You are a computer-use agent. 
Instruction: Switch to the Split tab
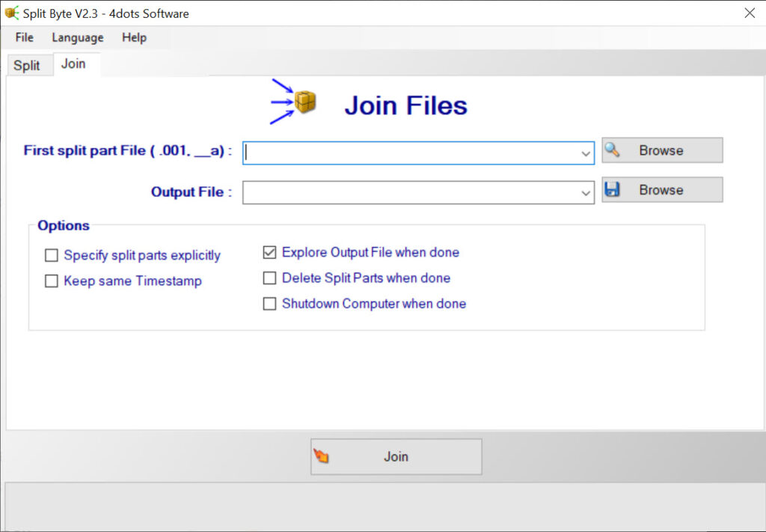(27, 65)
